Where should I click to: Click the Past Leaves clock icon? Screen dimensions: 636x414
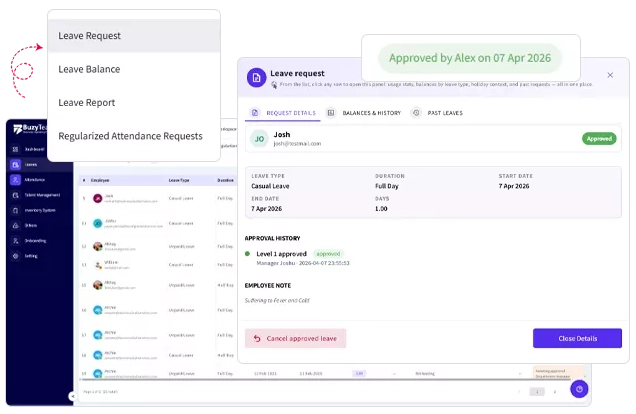(416, 113)
